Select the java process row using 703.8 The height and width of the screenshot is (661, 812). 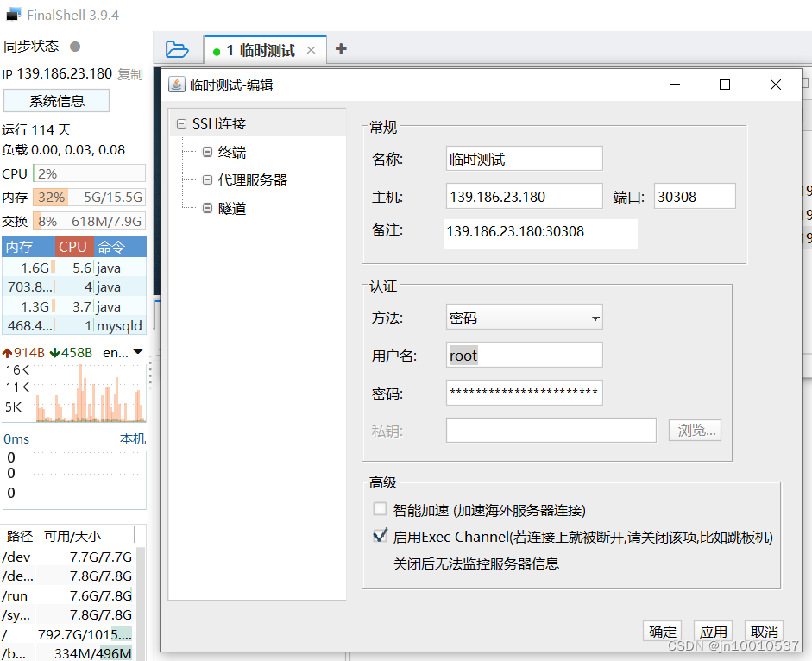pyautogui.click(x=74, y=287)
